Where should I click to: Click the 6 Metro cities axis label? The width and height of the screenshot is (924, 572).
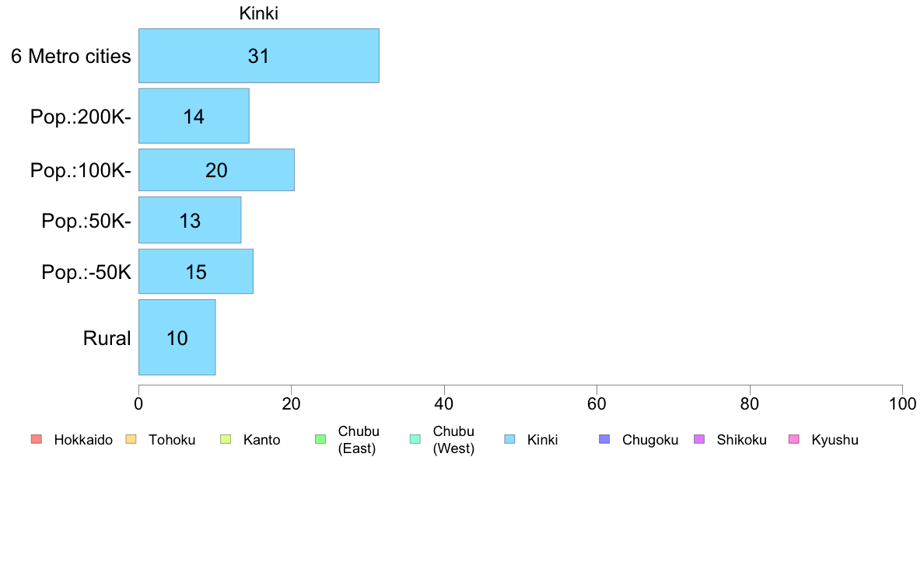pyautogui.click(x=71, y=57)
